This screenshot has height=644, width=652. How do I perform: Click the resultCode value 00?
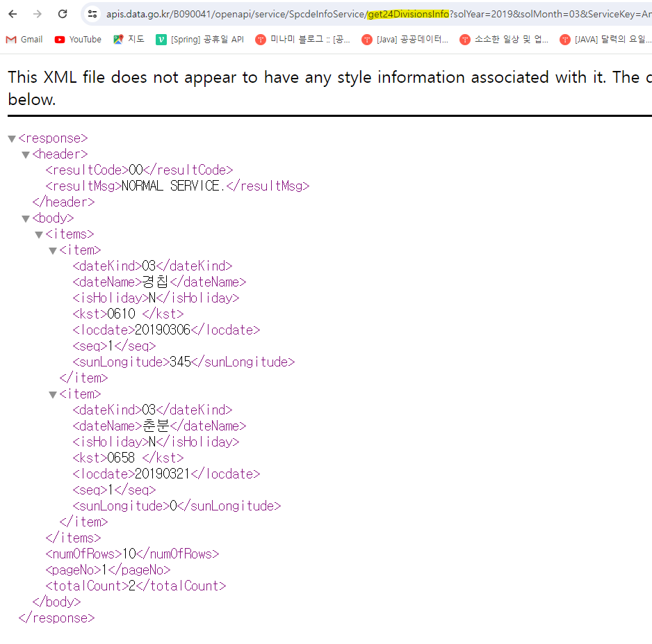[136, 170]
